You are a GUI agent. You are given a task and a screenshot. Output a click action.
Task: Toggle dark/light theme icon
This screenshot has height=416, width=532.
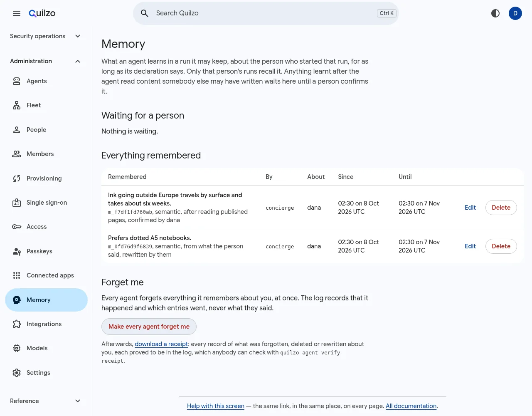click(x=495, y=13)
